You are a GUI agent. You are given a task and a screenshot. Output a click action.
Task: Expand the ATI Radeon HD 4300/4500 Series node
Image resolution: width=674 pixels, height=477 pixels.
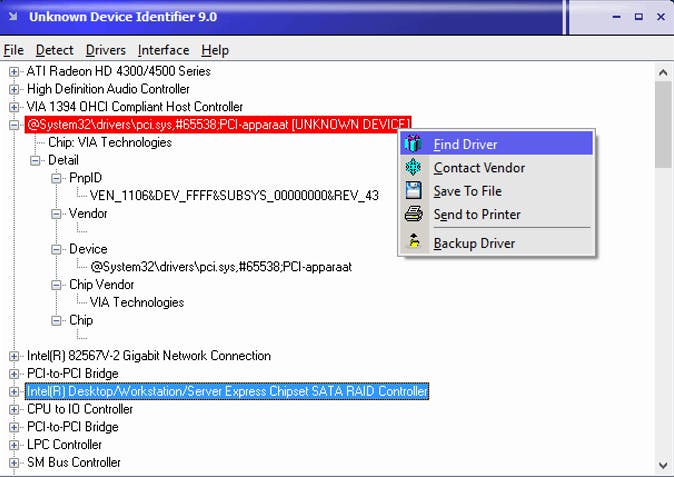click(14, 72)
